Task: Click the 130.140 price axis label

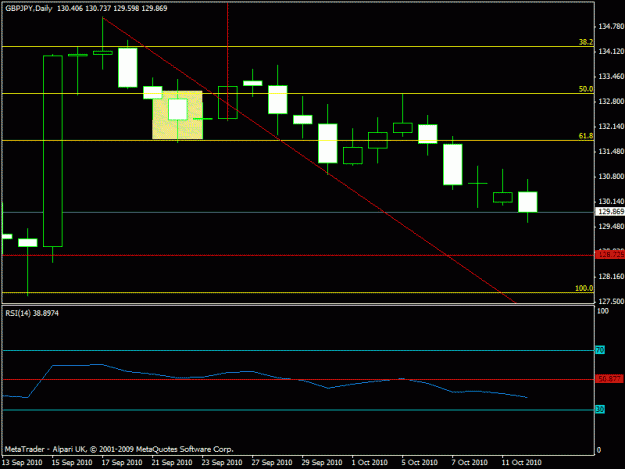Action: tap(611, 201)
